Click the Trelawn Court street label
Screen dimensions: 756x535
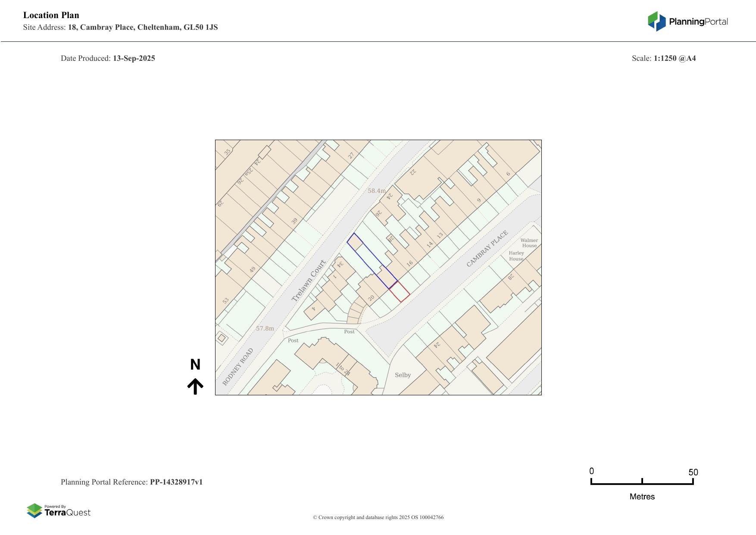point(309,281)
